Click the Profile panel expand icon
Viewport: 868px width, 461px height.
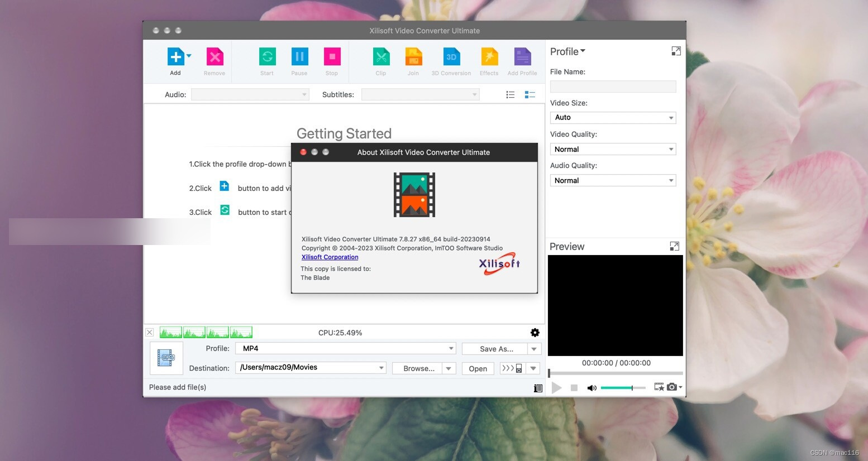pos(676,51)
